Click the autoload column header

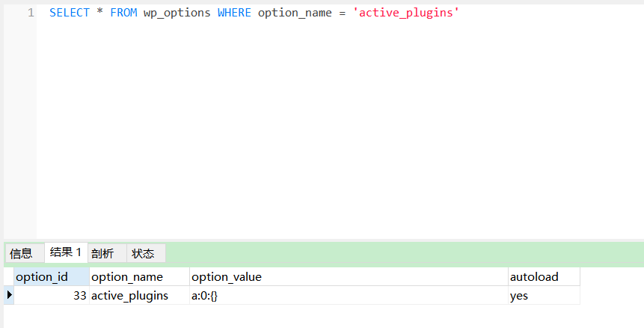[x=534, y=277]
